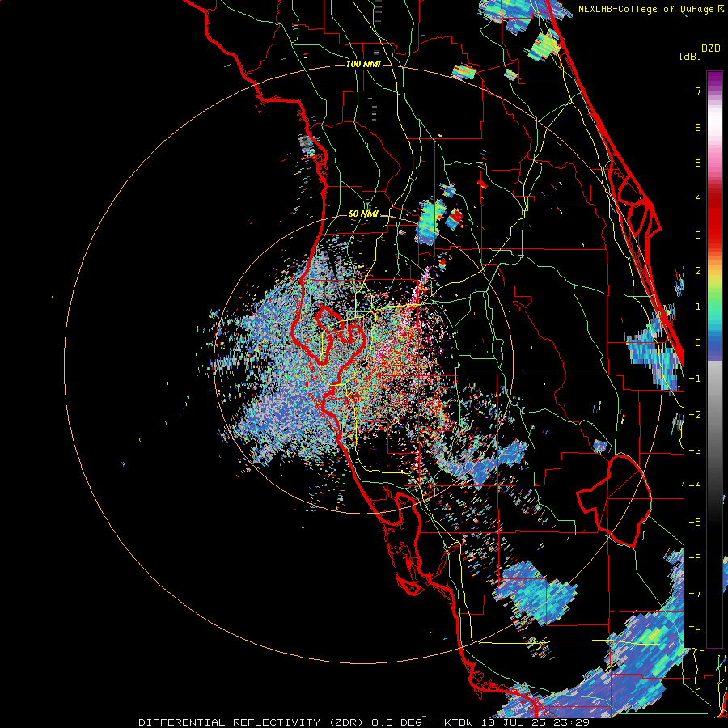Click the 23:29 time stamp
Viewport: 728px width, 728px height.
tap(574, 722)
